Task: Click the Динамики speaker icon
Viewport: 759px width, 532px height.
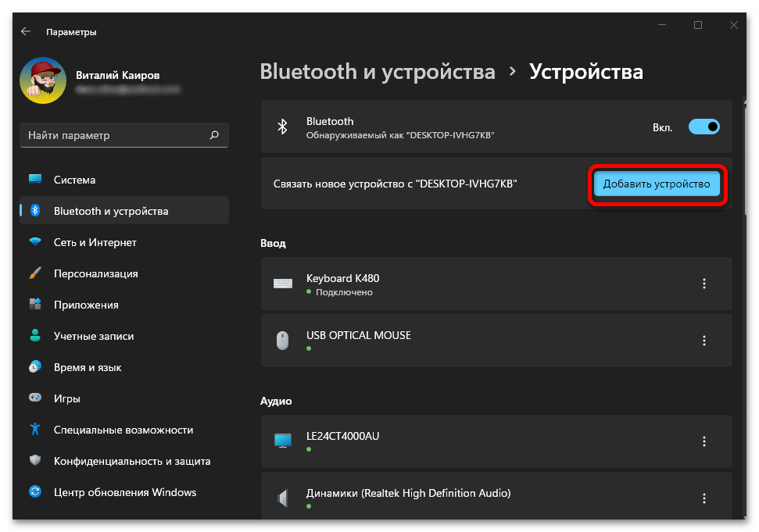Action: click(283, 498)
